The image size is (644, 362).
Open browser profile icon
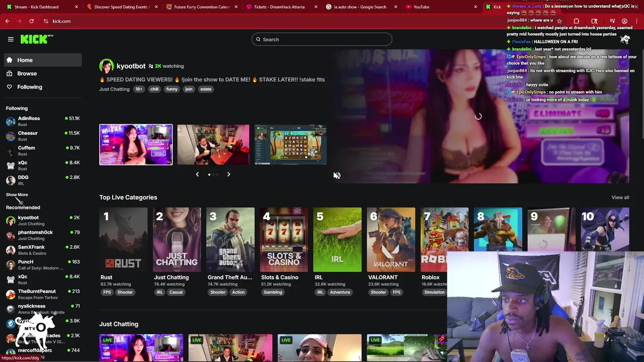pyautogui.click(x=624, y=21)
